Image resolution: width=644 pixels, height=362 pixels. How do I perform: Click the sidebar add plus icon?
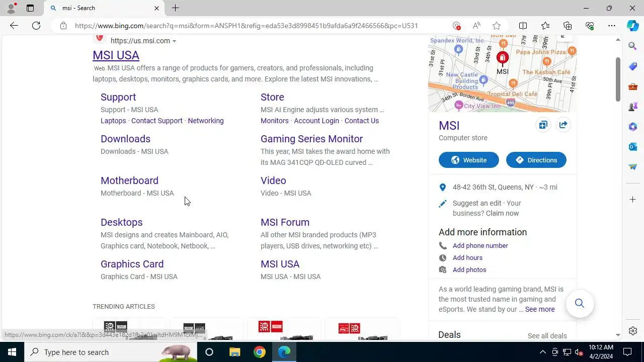point(633,200)
